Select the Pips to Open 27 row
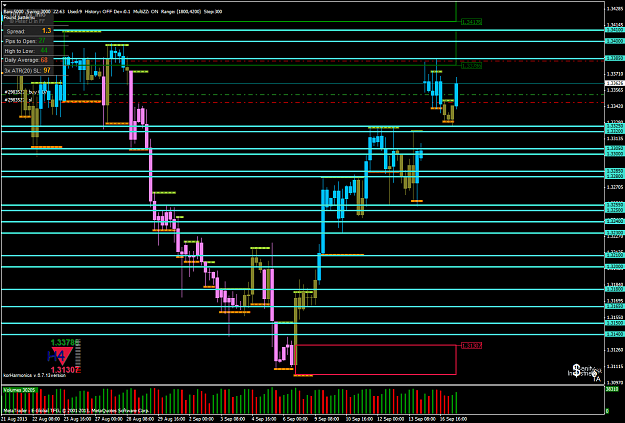The height and width of the screenshot is (423, 625). [x=26, y=41]
